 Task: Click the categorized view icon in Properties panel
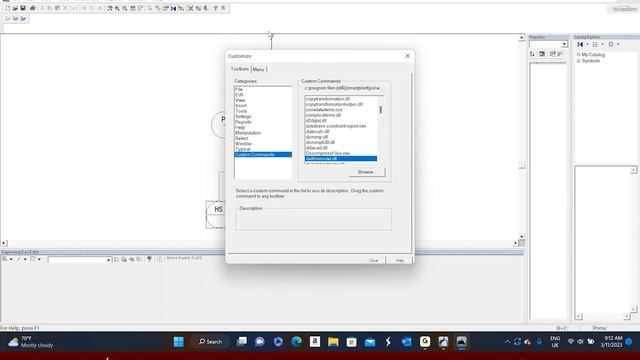[x=542, y=54]
